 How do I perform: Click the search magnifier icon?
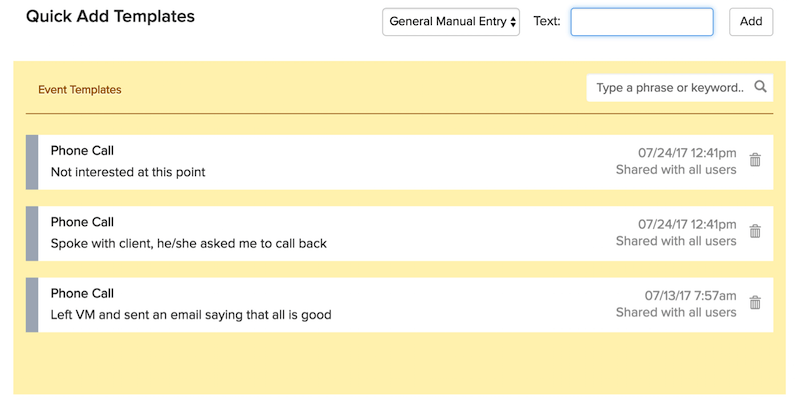[x=761, y=87]
